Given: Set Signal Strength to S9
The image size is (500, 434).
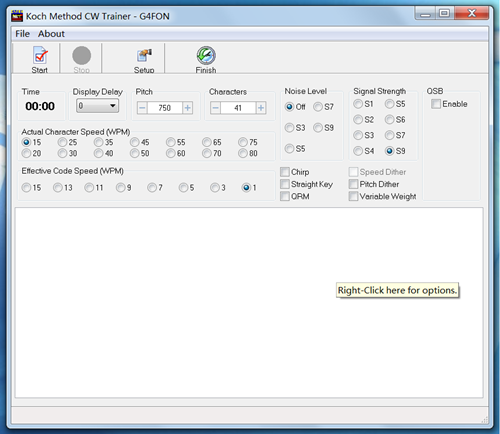Looking at the screenshot, I should [x=389, y=151].
